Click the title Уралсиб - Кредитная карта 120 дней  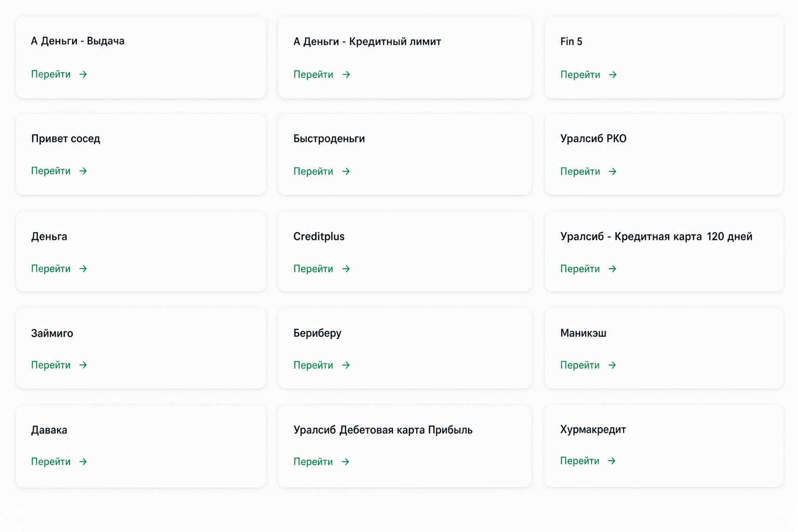point(656,236)
